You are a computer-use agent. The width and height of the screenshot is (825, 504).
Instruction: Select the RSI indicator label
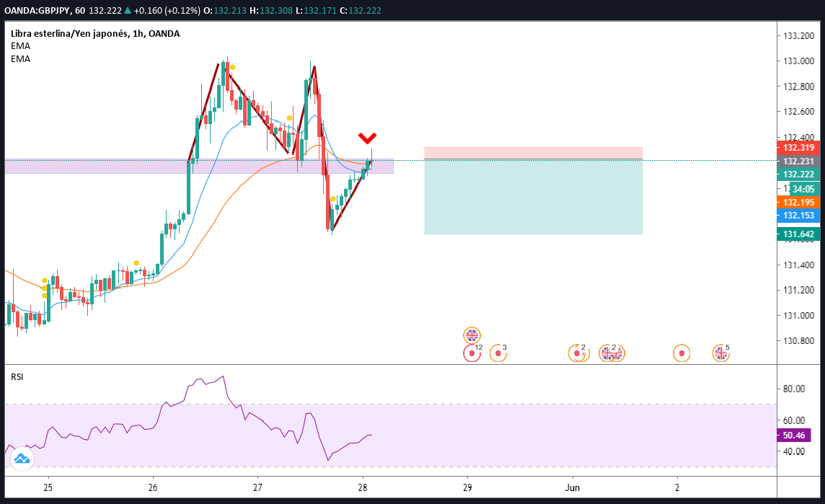(17, 376)
